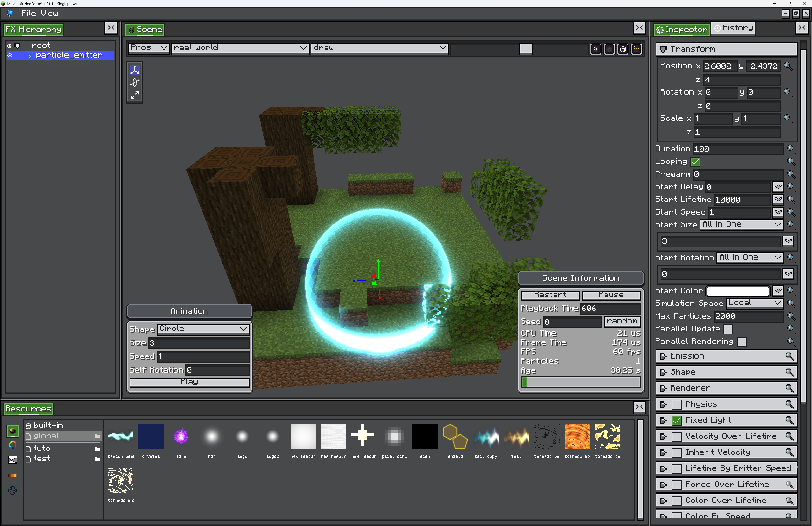Open the Start Color white swatch
The height and width of the screenshot is (526, 812).
point(738,291)
